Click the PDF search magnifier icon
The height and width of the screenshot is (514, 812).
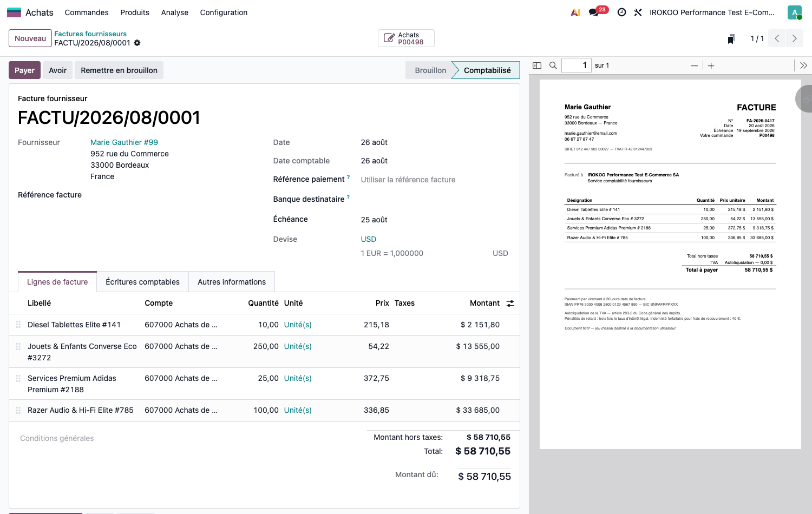[x=553, y=65]
